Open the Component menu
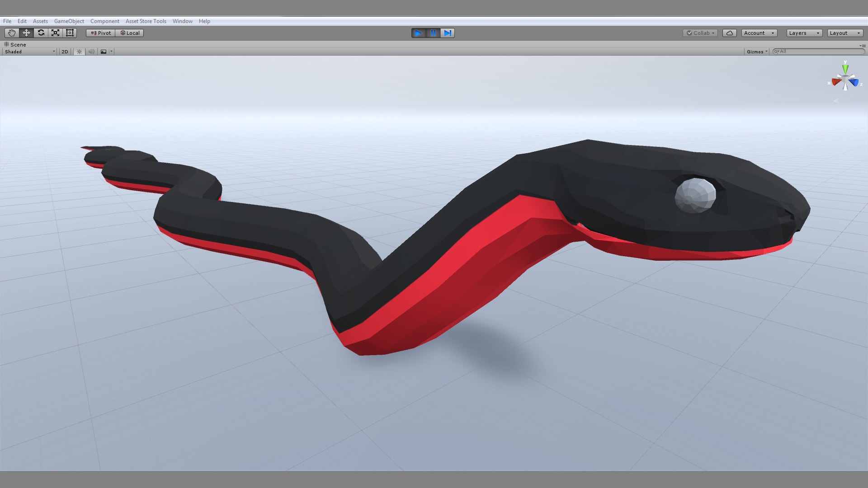 click(105, 21)
